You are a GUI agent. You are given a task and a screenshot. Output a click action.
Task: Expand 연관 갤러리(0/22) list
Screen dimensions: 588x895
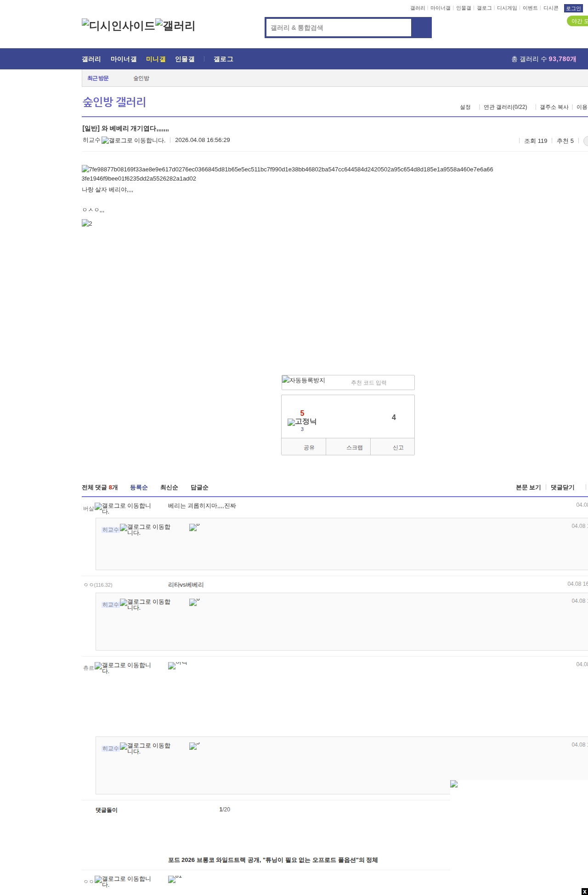click(x=505, y=108)
